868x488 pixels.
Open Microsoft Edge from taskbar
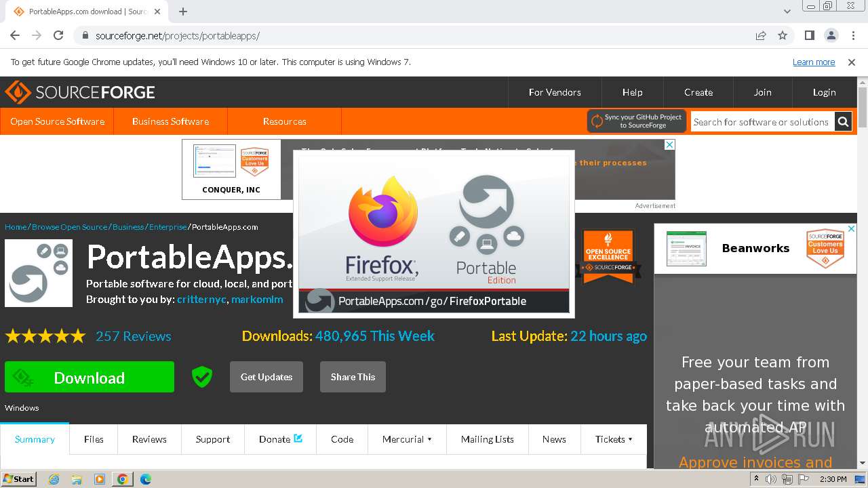pyautogui.click(x=146, y=479)
